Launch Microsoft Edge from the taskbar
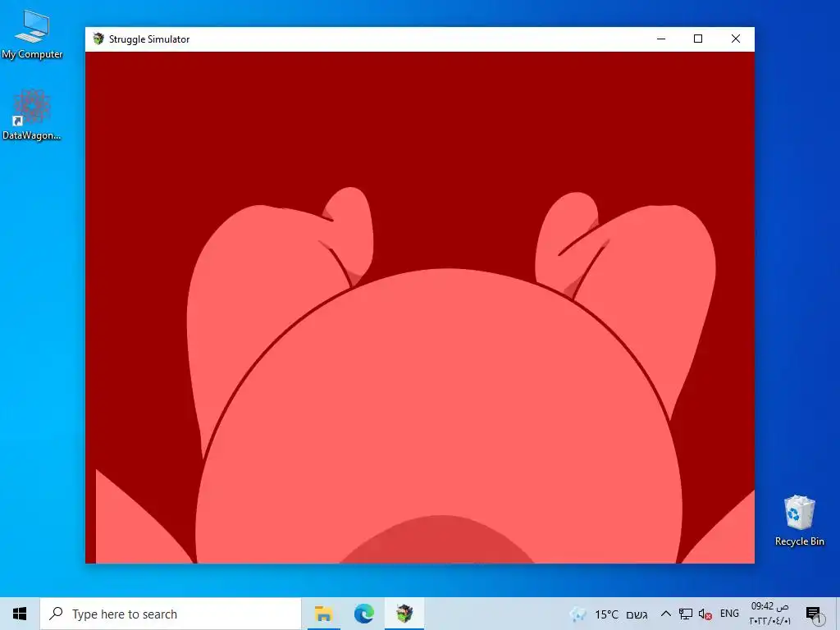The width and height of the screenshot is (840, 630). (363, 614)
